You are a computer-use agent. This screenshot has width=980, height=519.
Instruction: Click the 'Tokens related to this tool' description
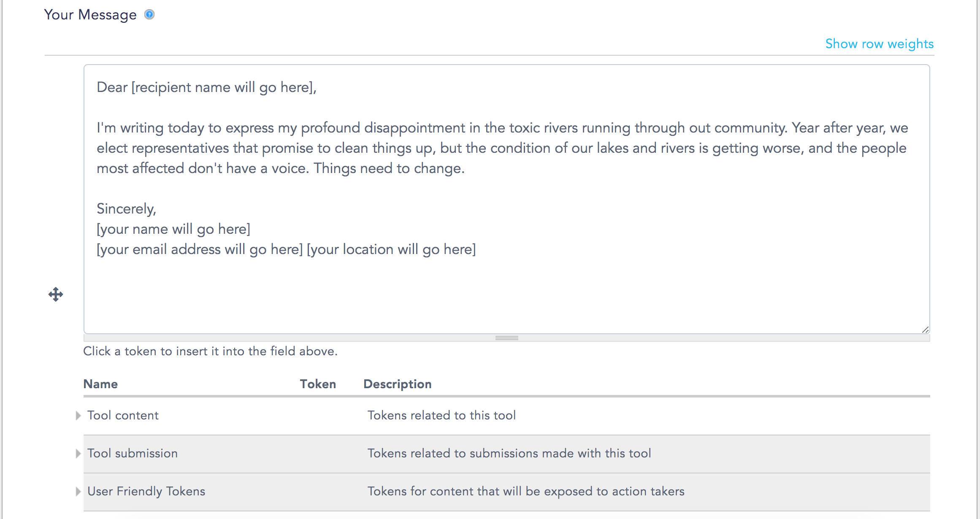point(441,416)
